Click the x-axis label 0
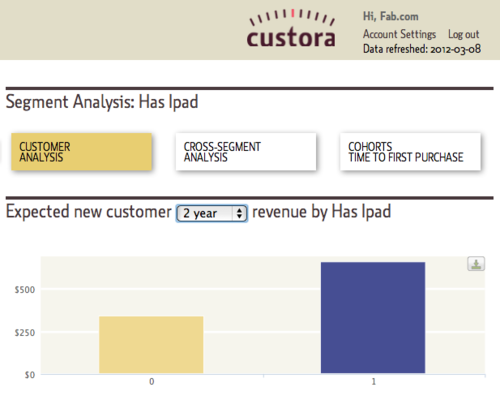The image size is (500, 400). click(x=152, y=382)
